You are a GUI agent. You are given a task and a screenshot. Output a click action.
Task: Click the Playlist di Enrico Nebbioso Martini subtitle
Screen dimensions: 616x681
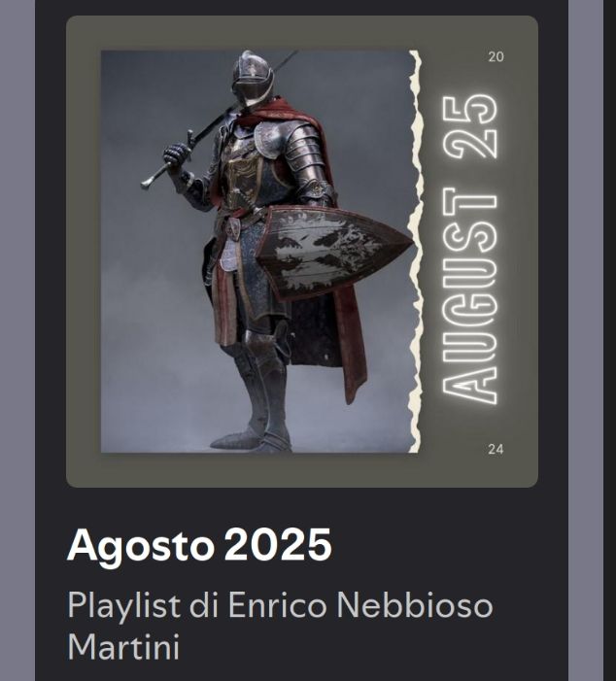point(280,624)
